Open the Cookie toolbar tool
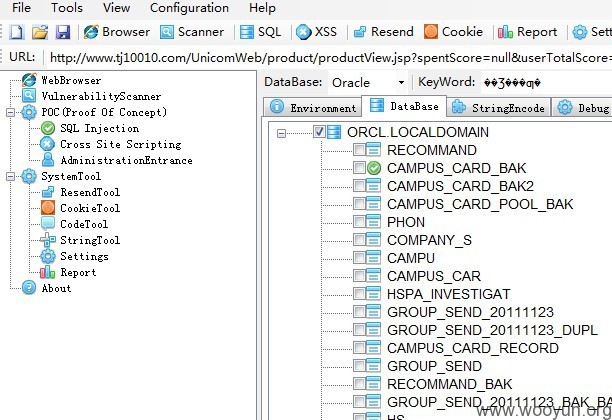 point(454,32)
